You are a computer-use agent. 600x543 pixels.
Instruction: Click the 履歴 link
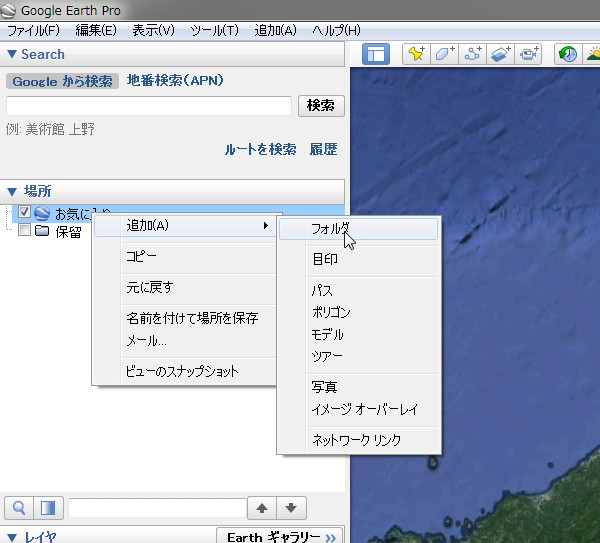click(323, 149)
